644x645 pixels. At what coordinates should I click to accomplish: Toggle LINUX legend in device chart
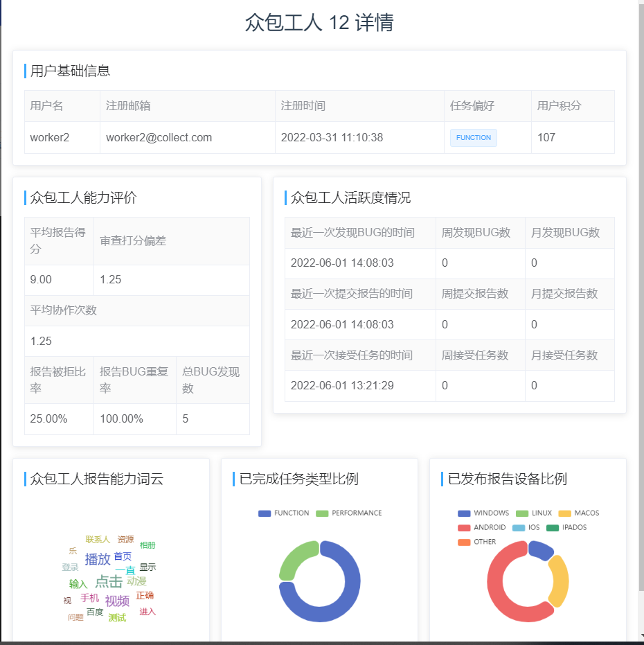pyautogui.click(x=534, y=513)
